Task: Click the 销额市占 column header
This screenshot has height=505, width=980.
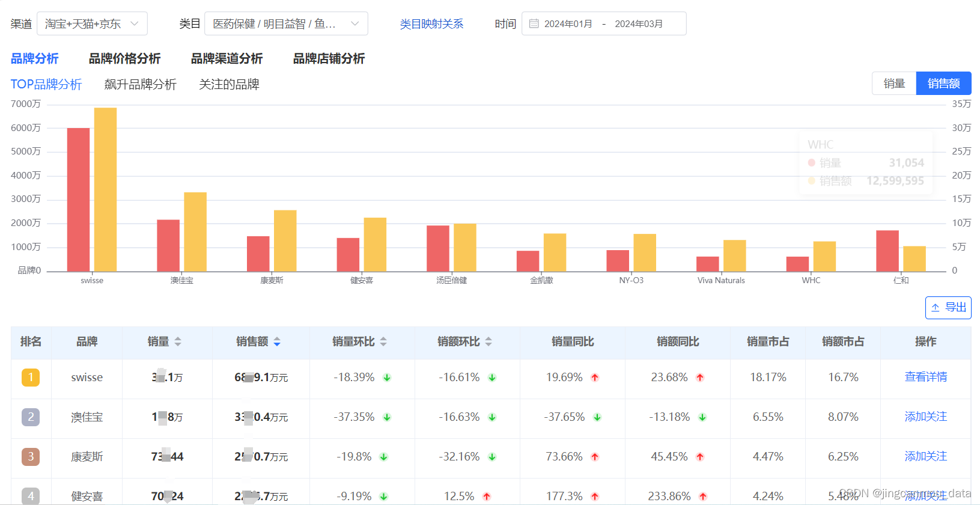Action: (843, 341)
